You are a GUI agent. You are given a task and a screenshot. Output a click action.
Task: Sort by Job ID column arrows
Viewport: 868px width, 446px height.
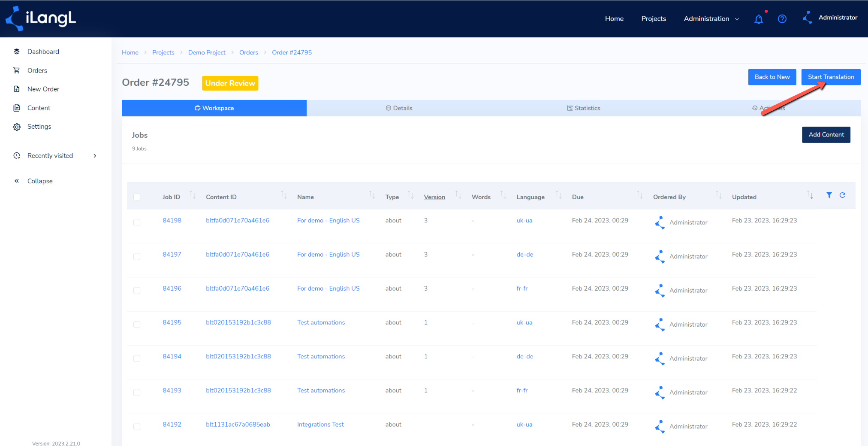click(193, 195)
